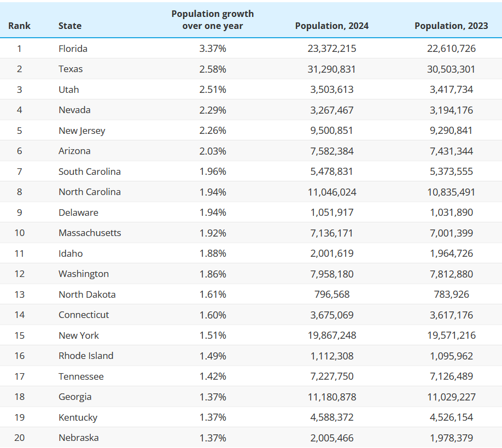
Task: Click North Carolina's 2023 population 10,835,491
Action: [451, 192]
